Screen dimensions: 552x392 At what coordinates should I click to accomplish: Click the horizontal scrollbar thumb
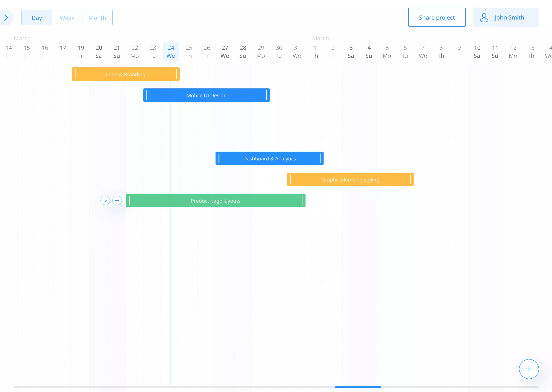pyautogui.click(x=358, y=387)
